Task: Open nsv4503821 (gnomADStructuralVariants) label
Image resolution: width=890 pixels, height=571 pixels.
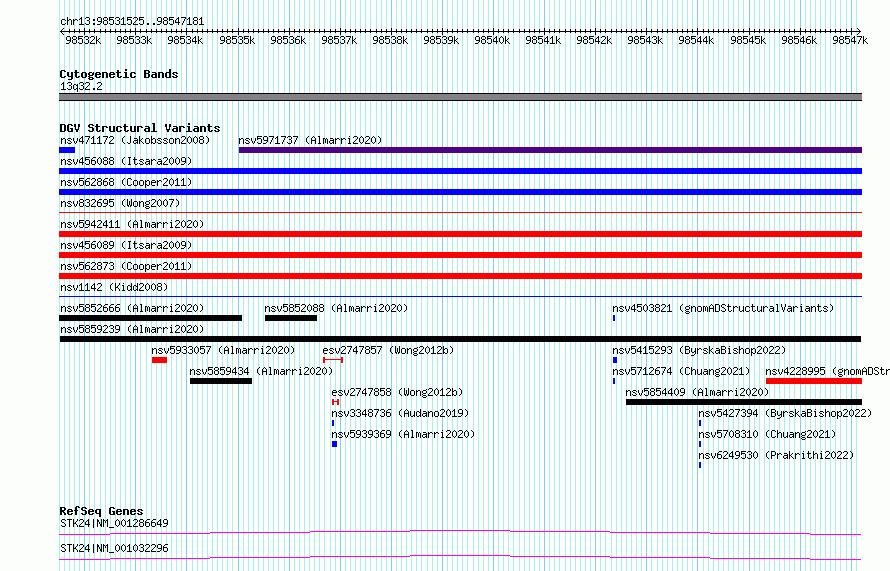Action: 723,308
